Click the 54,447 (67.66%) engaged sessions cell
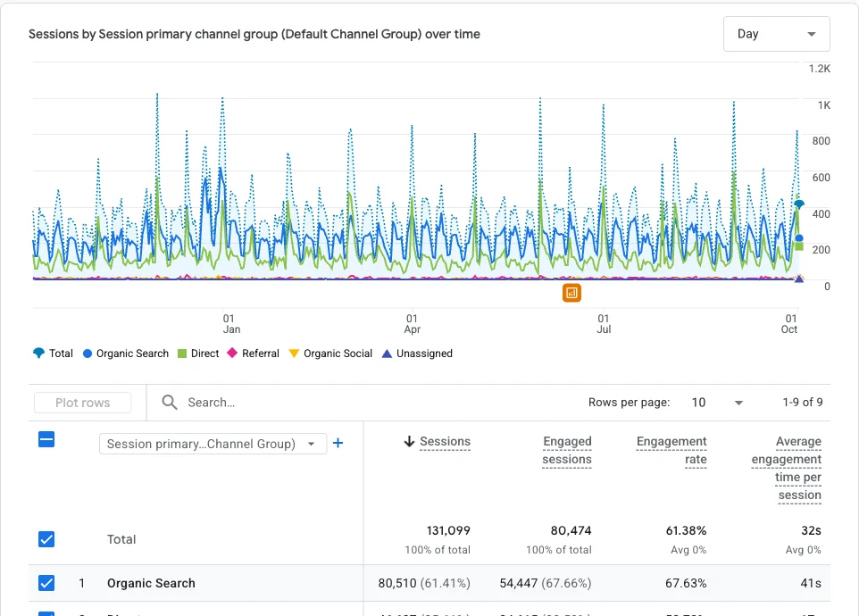This screenshot has height=616, width=859. [546, 583]
